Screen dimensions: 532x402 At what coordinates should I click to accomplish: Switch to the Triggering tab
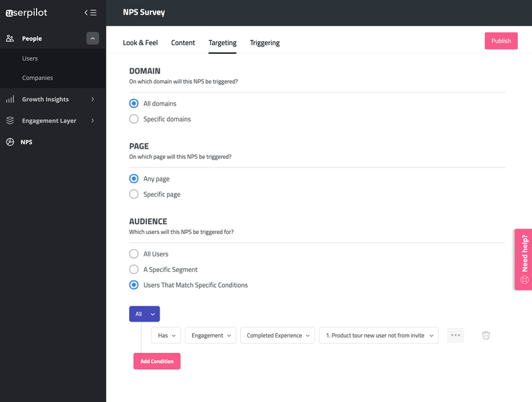coord(265,42)
